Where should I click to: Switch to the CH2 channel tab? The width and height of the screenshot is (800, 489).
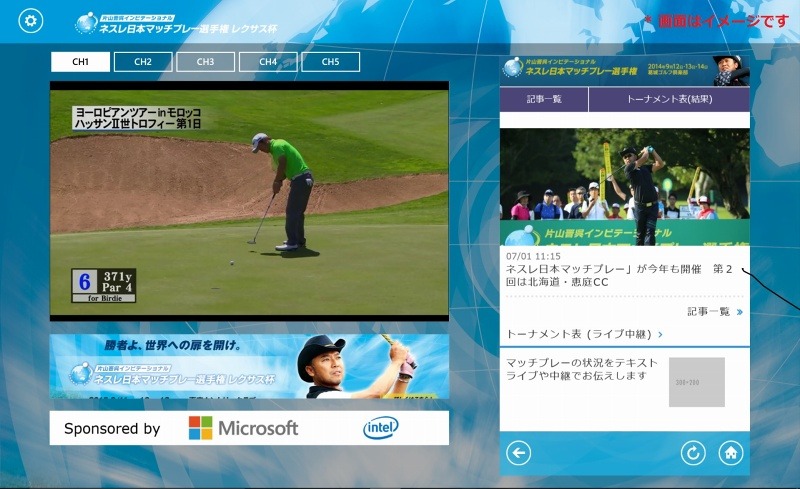pyautogui.click(x=143, y=62)
